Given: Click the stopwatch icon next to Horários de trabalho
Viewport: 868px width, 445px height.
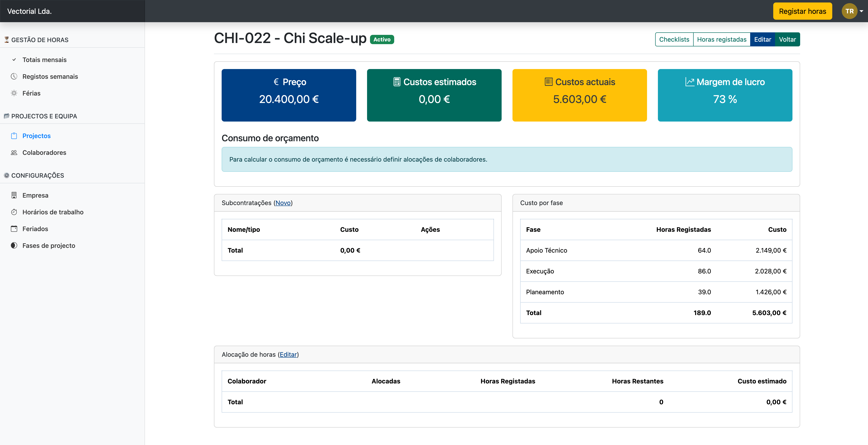Looking at the screenshot, I should [14, 212].
